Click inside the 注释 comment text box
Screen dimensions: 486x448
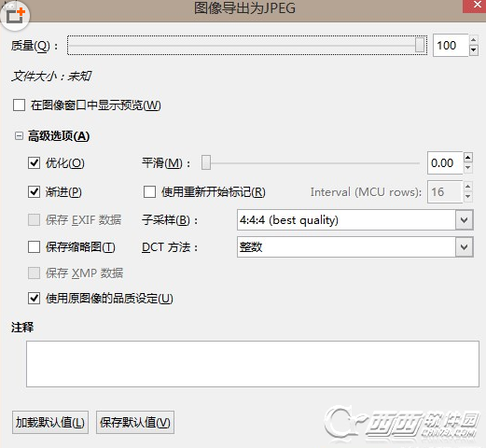[253, 364]
